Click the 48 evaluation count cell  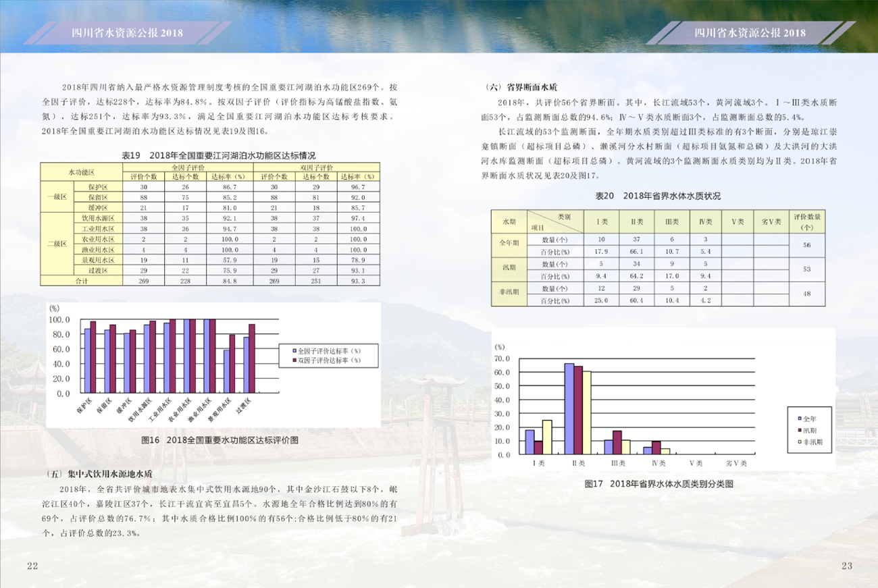click(807, 294)
